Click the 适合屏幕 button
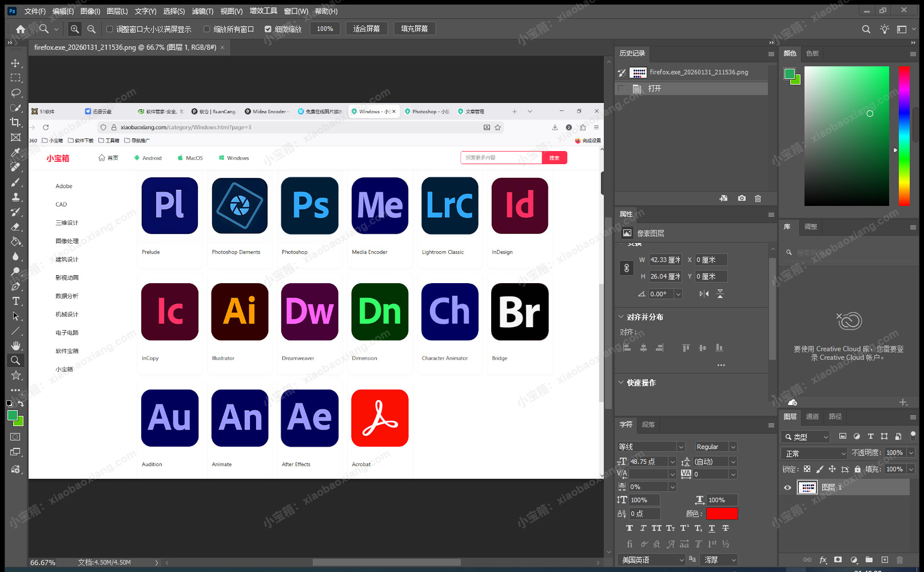 point(366,29)
